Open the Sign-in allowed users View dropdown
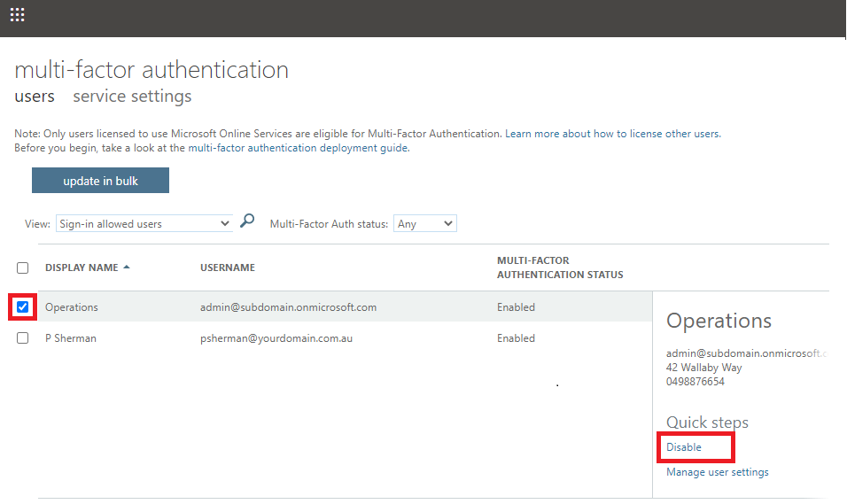 [144, 223]
